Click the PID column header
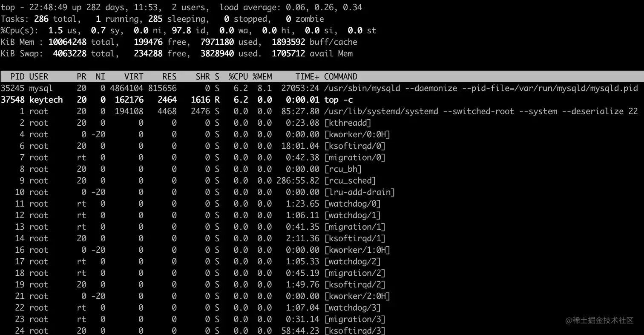644x335 pixels. [x=17, y=77]
